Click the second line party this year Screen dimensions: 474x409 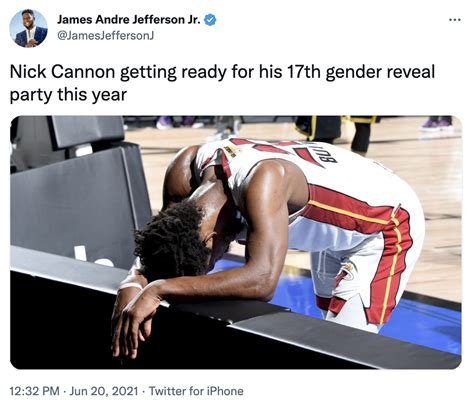click(x=68, y=95)
